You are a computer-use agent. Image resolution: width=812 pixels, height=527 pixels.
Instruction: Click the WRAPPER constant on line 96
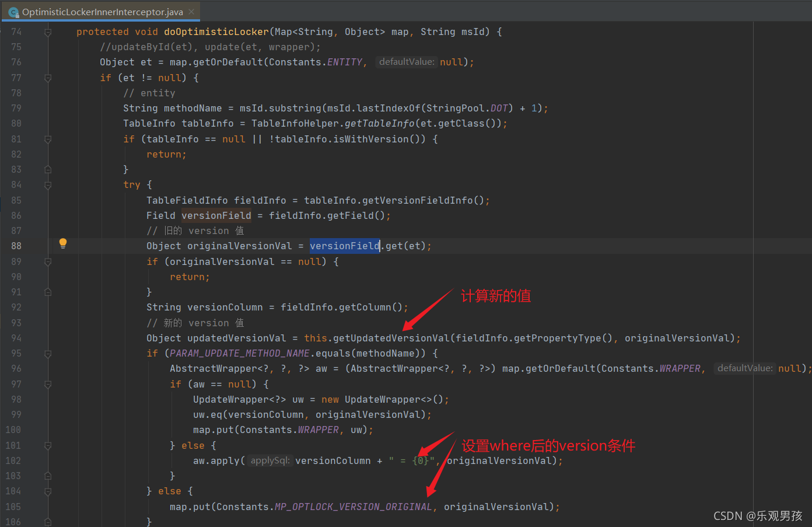(680, 369)
